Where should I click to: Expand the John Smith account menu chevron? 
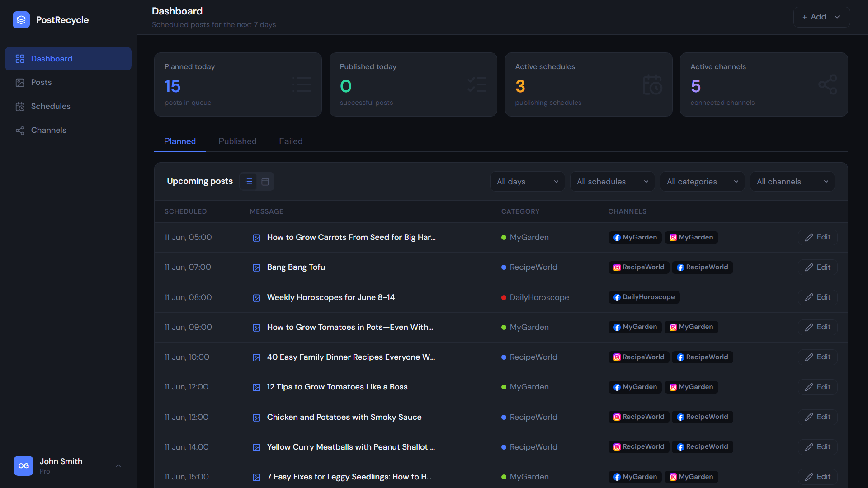tap(118, 466)
